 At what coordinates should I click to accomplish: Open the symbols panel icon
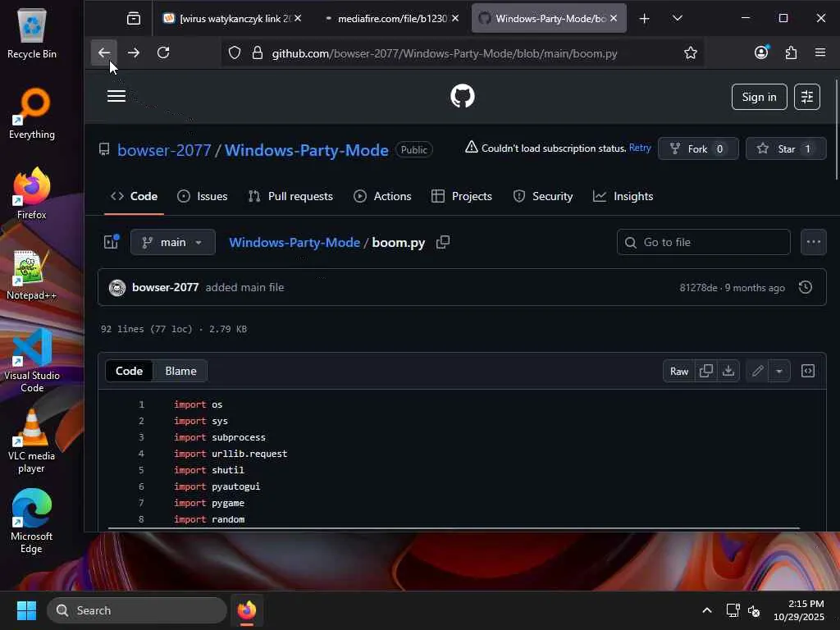click(x=808, y=372)
